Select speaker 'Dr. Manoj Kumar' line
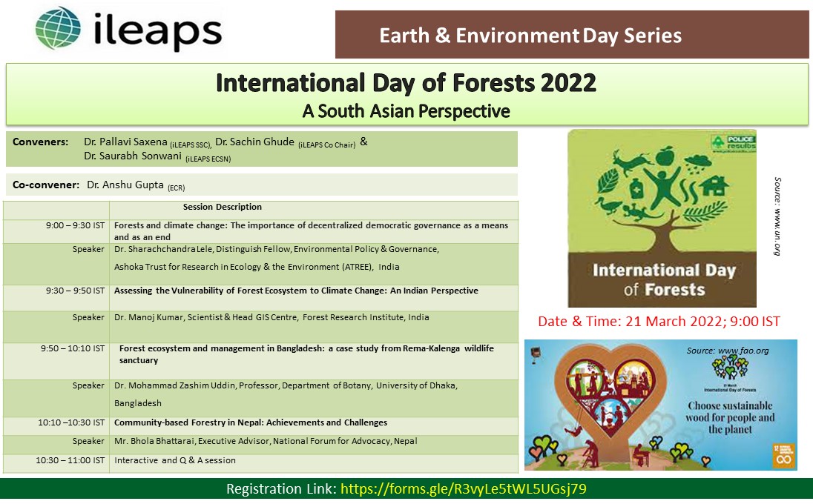Viewport: 813px width, 504px height. tap(271, 317)
